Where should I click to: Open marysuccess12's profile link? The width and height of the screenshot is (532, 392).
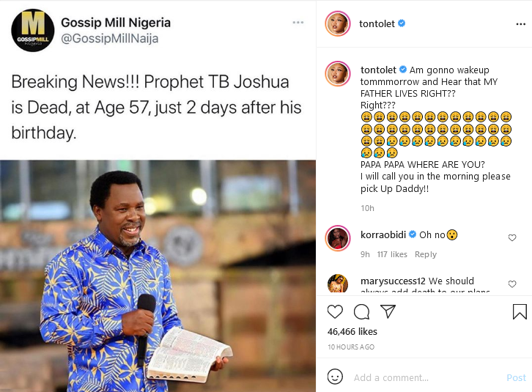tap(393, 281)
